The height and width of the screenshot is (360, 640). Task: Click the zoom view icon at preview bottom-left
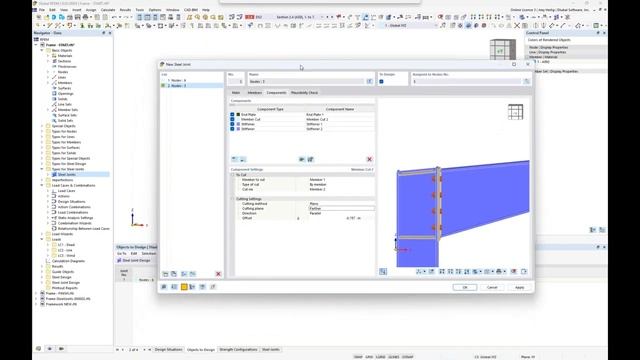pos(383,271)
